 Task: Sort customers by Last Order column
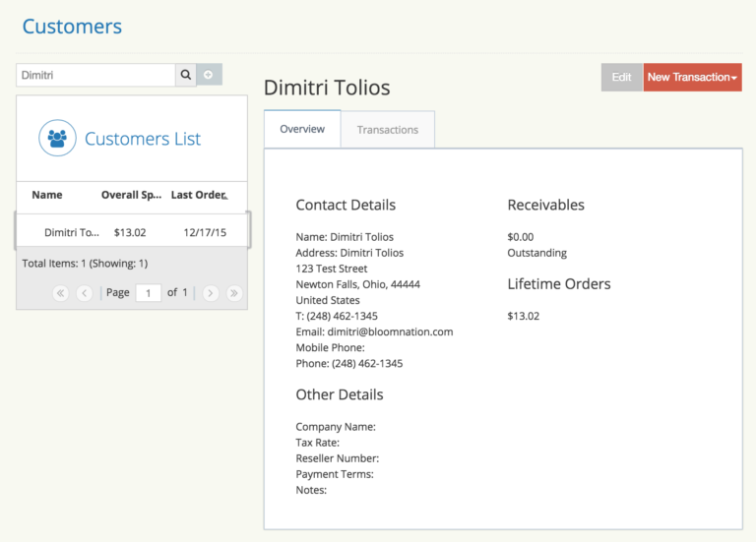coord(198,195)
